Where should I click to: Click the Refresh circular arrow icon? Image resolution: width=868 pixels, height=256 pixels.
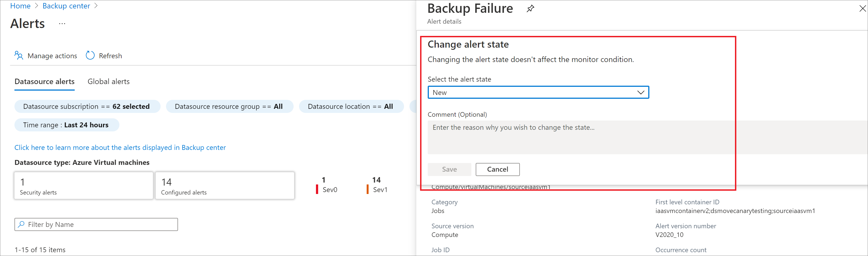click(x=90, y=55)
